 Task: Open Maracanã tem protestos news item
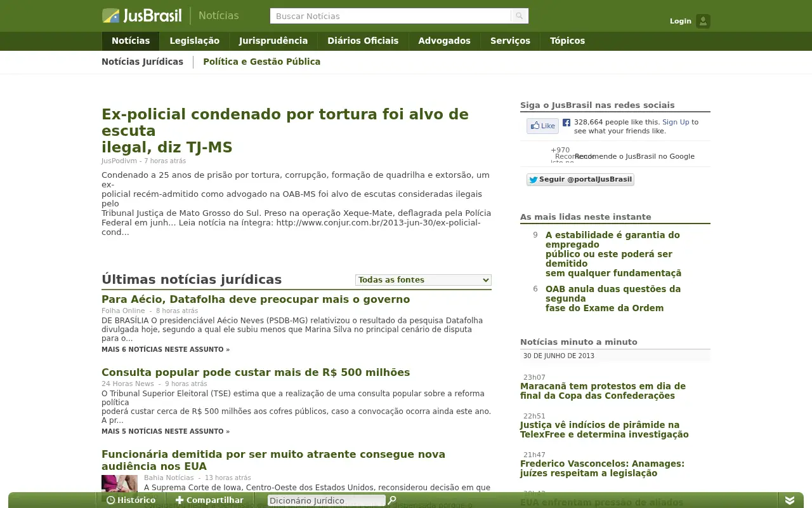pyautogui.click(x=603, y=391)
